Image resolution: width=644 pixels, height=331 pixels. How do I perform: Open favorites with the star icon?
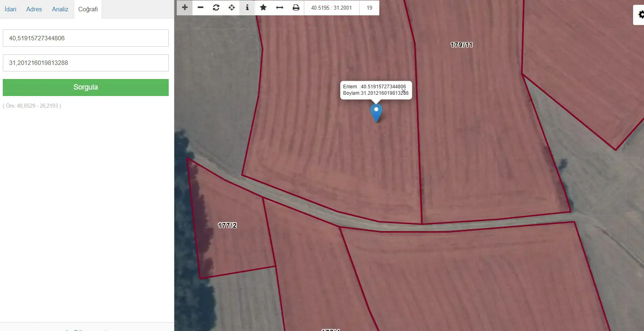[263, 8]
